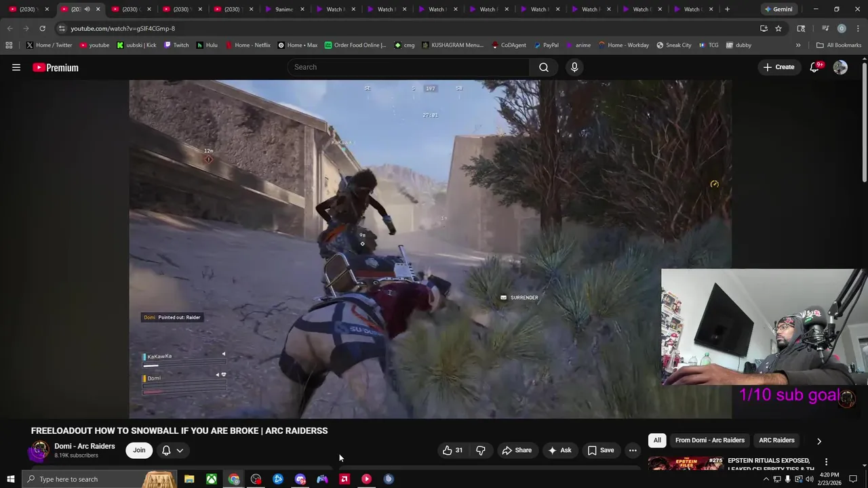
Task: Dislike the video
Action: click(x=481, y=450)
